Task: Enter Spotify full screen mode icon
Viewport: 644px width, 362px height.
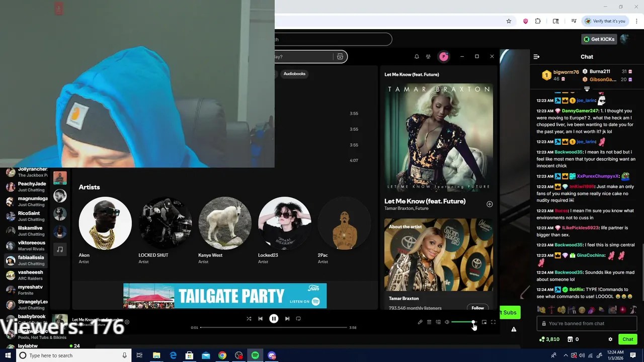Action: [493, 322]
